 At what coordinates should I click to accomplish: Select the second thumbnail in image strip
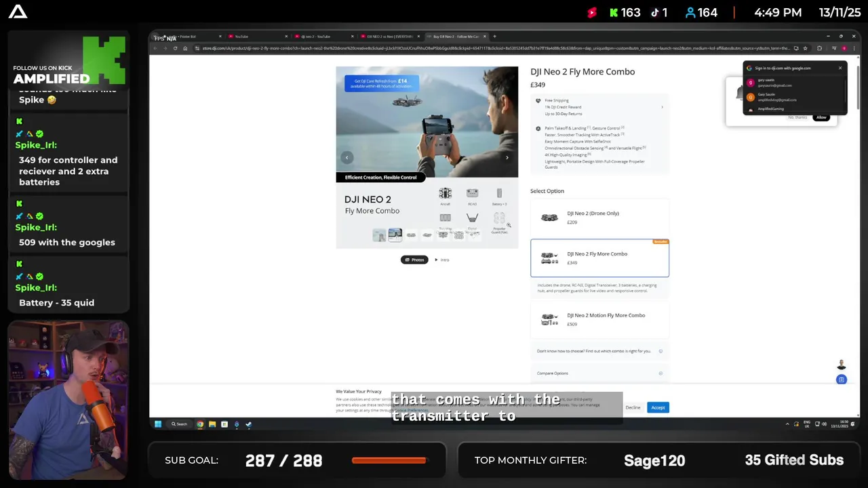(x=395, y=235)
